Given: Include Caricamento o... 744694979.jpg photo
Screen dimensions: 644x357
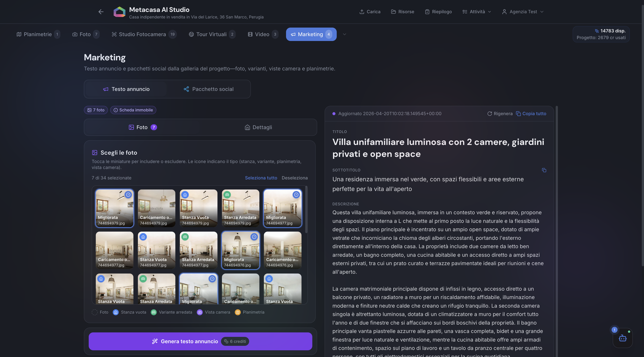Looking at the screenshot, I should [x=157, y=208].
